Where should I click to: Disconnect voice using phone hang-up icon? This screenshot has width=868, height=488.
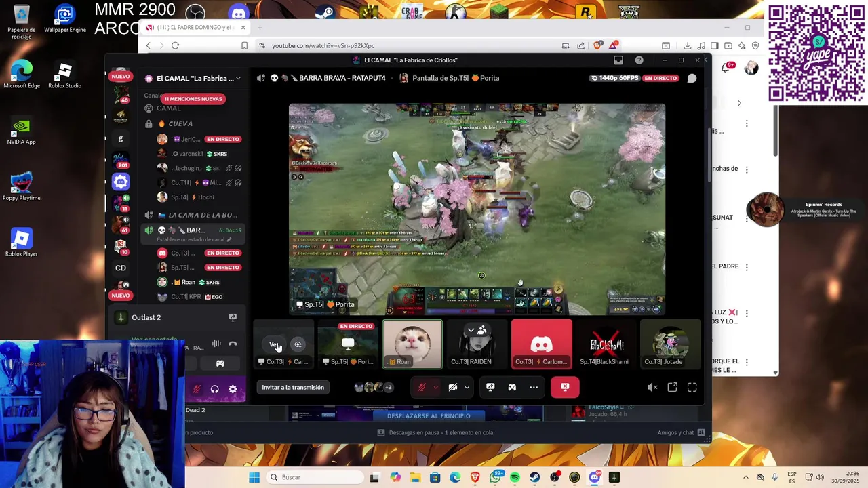[233, 344]
